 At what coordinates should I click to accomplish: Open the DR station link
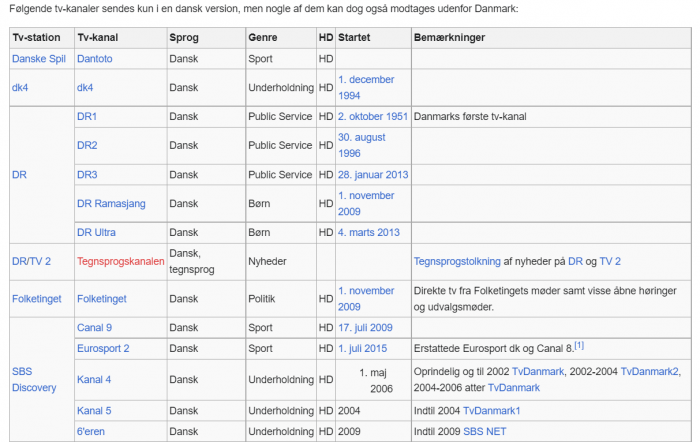click(19, 175)
